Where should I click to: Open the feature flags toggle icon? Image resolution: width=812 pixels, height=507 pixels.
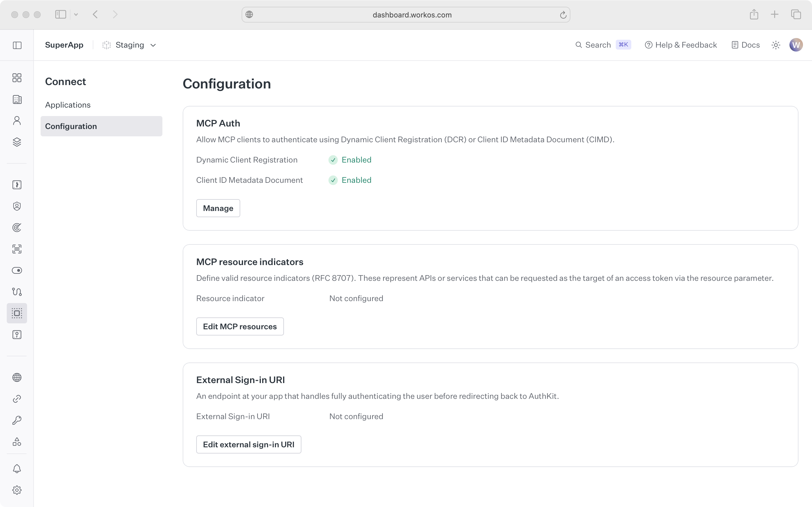[x=17, y=271]
